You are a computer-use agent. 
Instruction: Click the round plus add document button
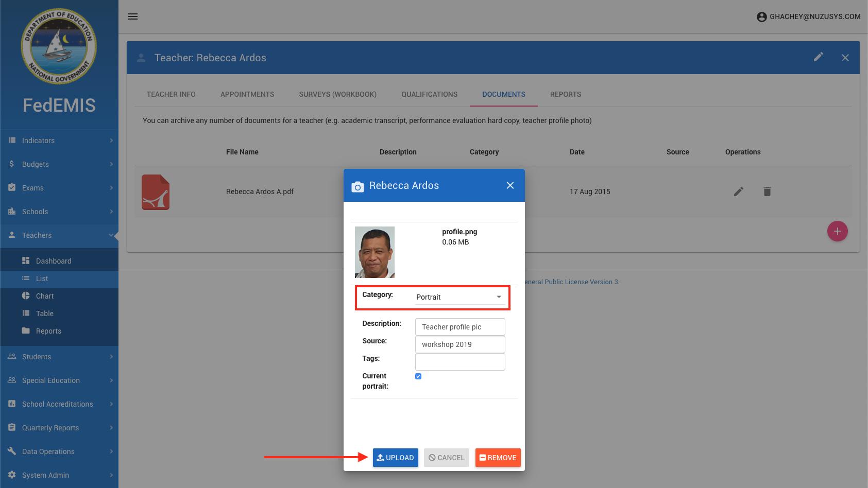click(x=837, y=231)
